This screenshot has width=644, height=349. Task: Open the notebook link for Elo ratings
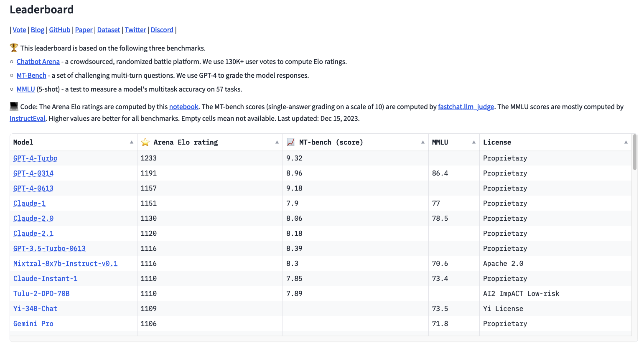[x=183, y=107]
